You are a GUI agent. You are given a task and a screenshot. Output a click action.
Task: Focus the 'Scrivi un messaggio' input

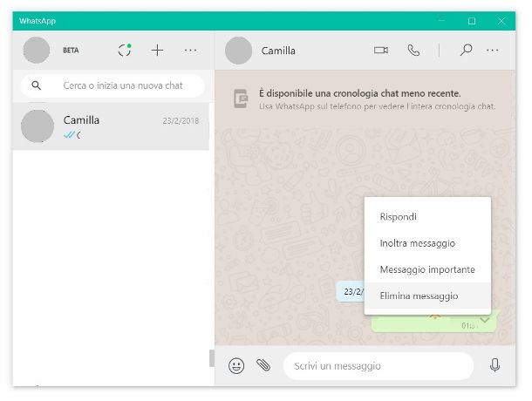coord(379,366)
